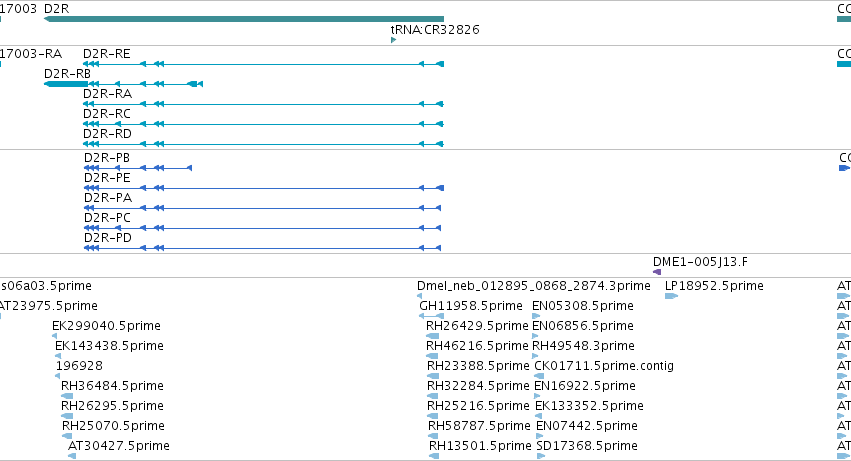Click the D2R-PB protein label

point(107,158)
